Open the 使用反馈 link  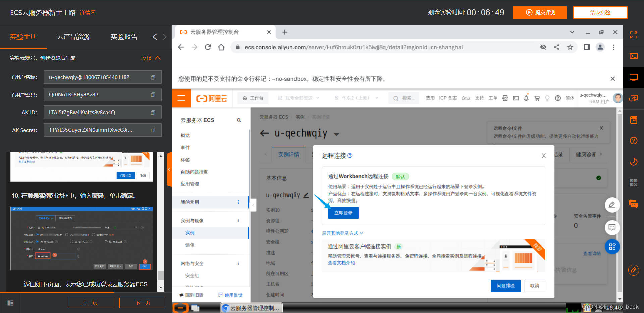click(x=230, y=295)
